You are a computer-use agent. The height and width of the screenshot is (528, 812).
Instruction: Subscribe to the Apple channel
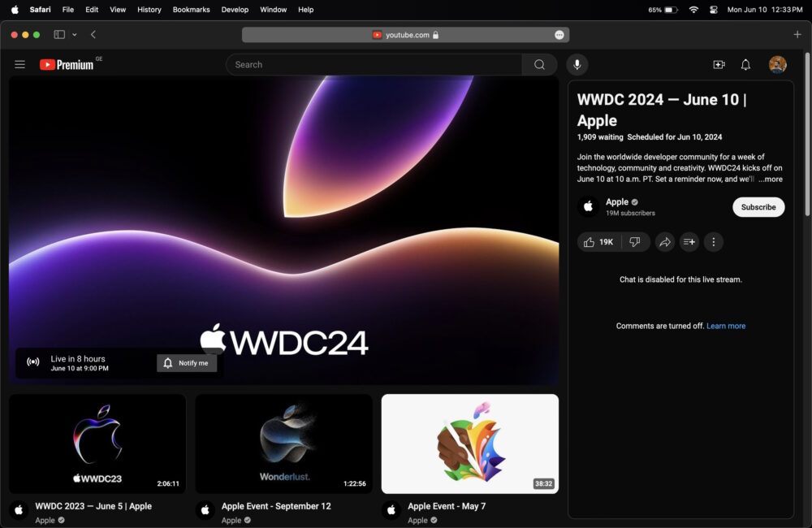coord(758,207)
